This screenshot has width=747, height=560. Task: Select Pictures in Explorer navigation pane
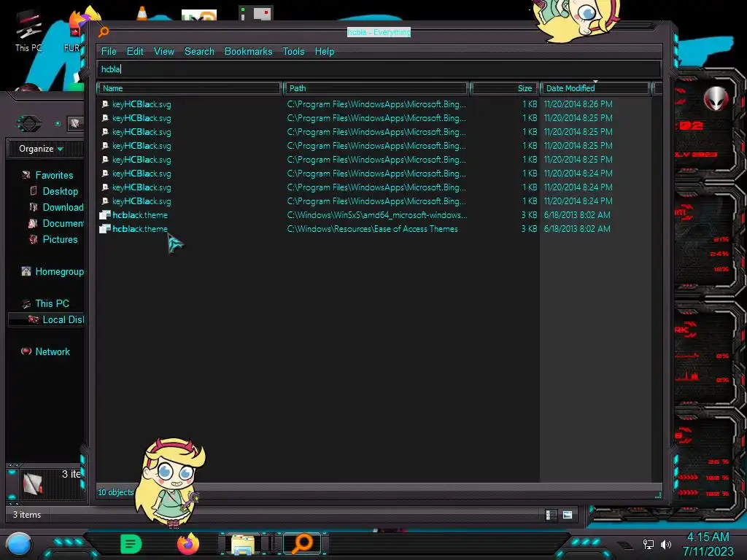click(60, 239)
